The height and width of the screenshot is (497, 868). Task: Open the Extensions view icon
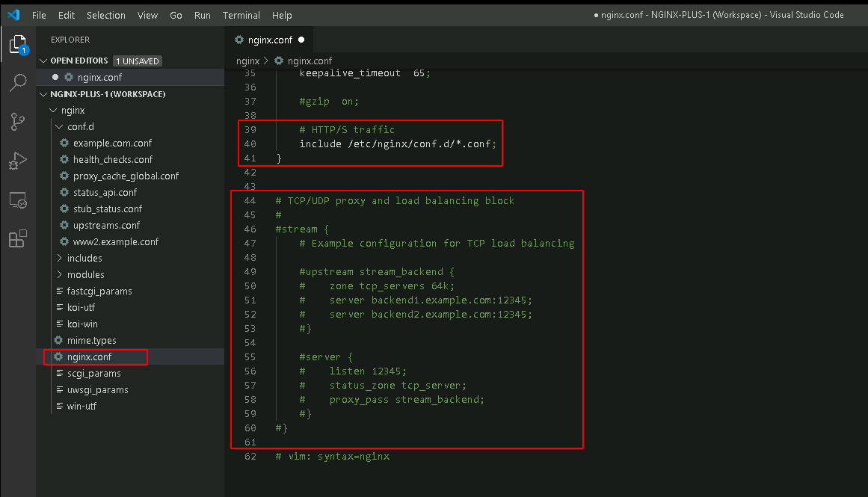pos(18,238)
